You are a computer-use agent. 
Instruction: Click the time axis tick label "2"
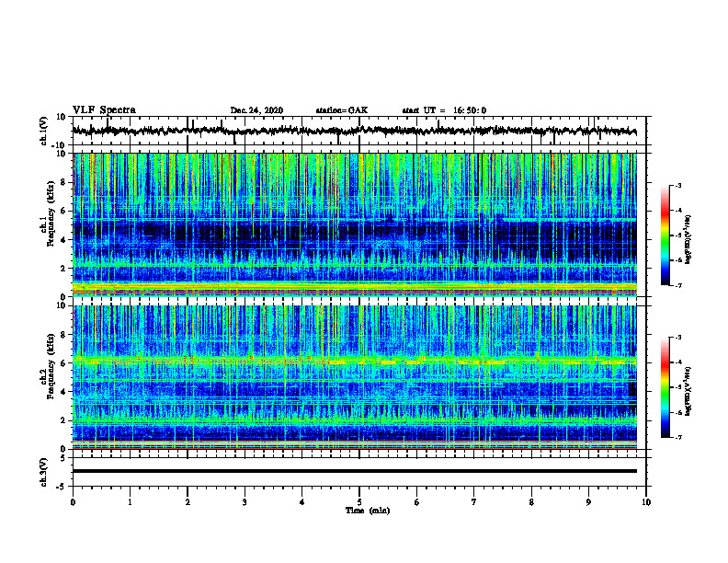[188, 502]
